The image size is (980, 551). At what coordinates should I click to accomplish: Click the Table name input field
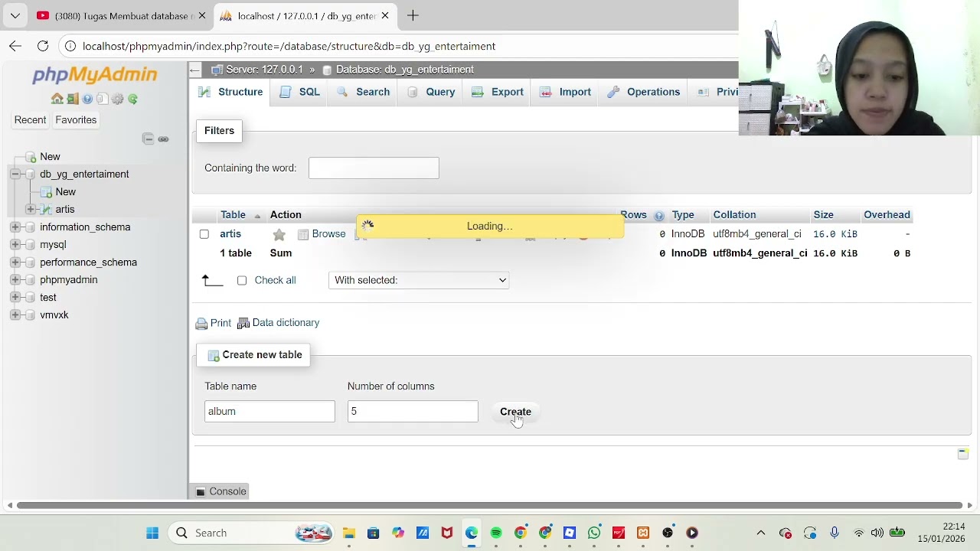click(x=269, y=412)
